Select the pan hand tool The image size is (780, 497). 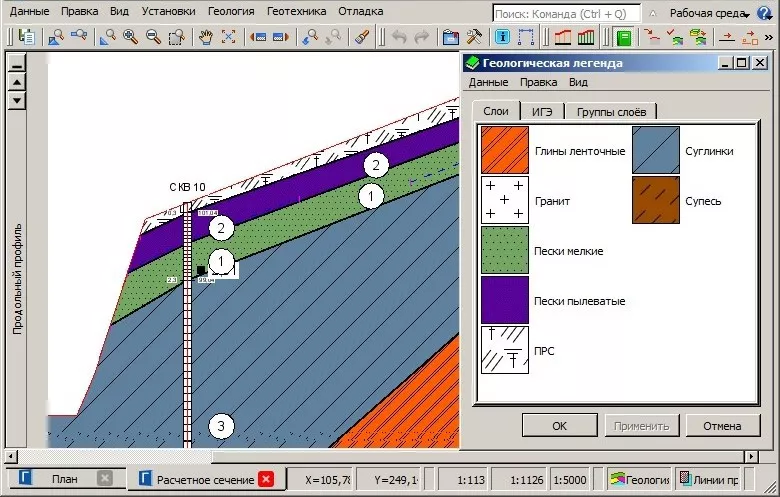coord(206,37)
